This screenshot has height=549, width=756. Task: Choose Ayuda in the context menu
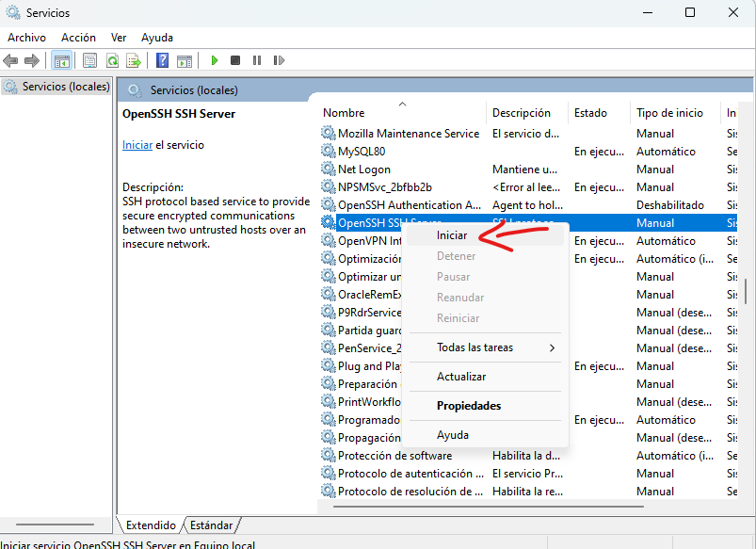click(x=485, y=435)
